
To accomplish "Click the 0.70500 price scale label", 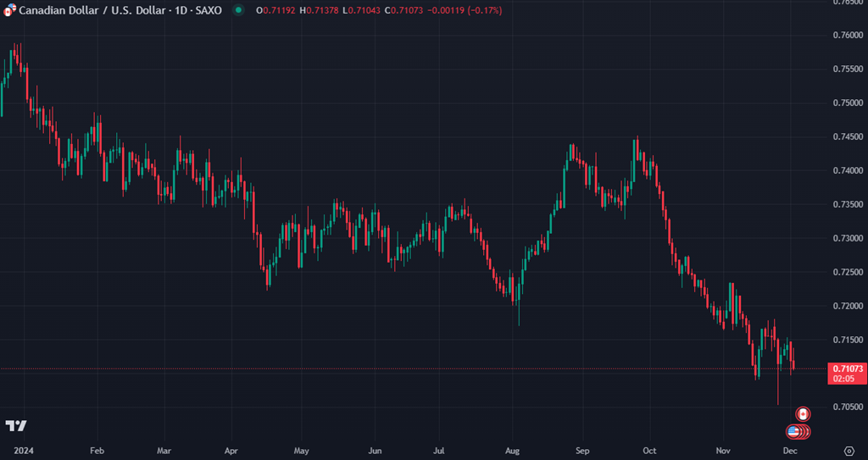I will (x=848, y=407).
